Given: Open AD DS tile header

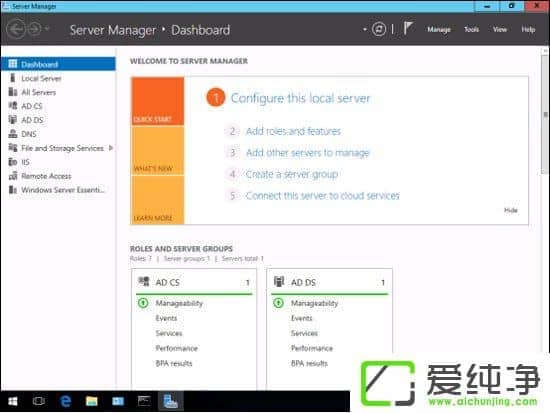Looking at the screenshot, I should pyautogui.click(x=329, y=282).
